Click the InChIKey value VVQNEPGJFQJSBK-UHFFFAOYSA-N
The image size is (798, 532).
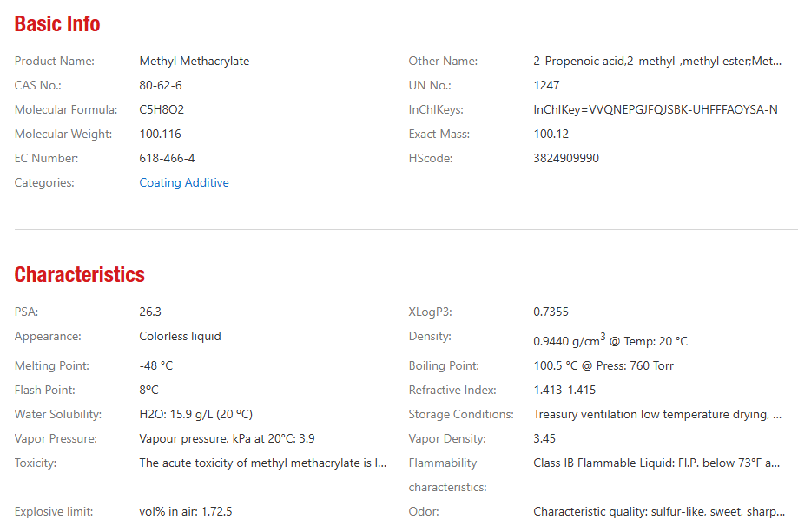coord(655,110)
